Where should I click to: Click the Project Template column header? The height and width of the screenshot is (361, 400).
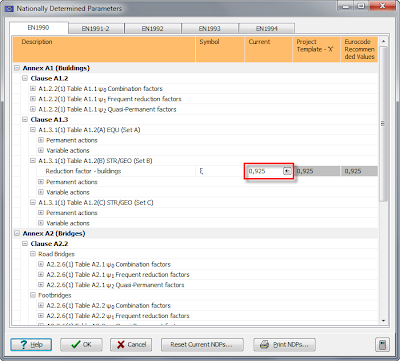tap(316, 49)
